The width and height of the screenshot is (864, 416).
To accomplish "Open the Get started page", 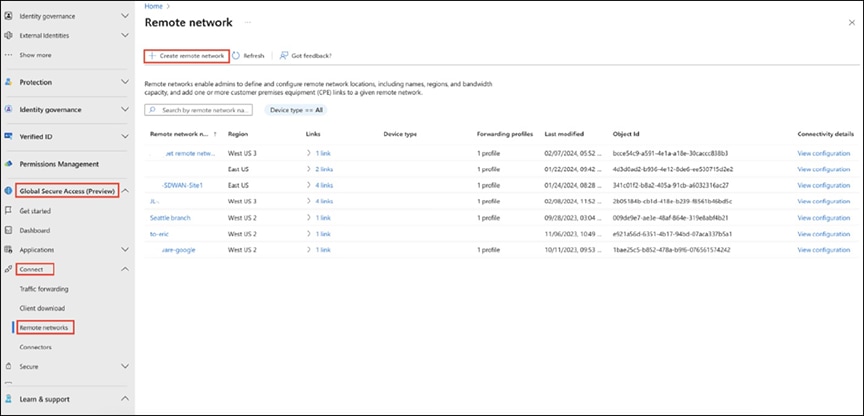I will (x=35, y=210).
